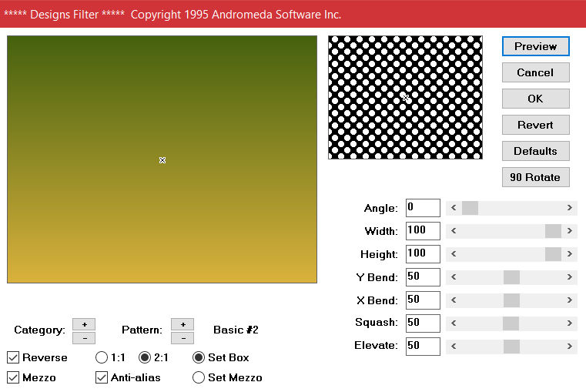Click left arrow of Width slider
The height and width of the screenshot is (392, 586).
(x=454, y=231)
